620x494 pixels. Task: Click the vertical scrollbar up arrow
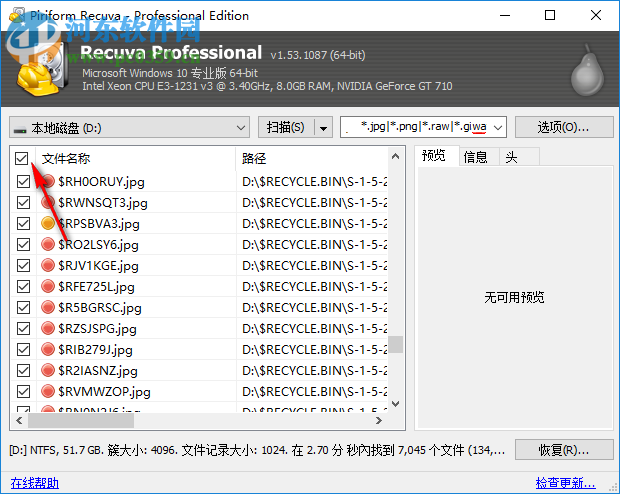point(395,156)
